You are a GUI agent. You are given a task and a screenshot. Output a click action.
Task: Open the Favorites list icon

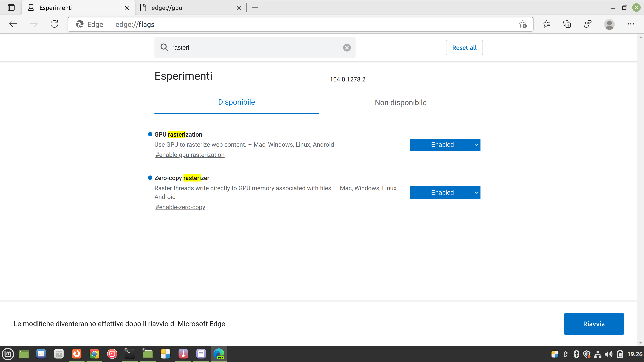point(546,24)
